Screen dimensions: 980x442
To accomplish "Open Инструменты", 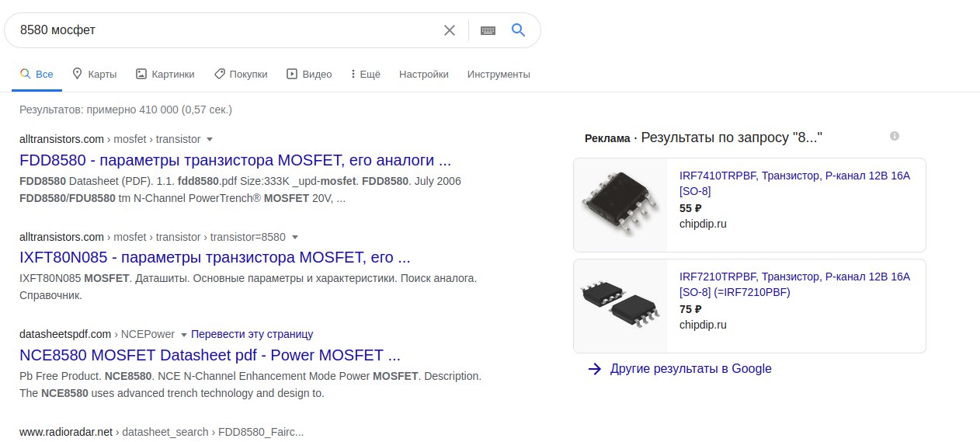I will 499,75.
